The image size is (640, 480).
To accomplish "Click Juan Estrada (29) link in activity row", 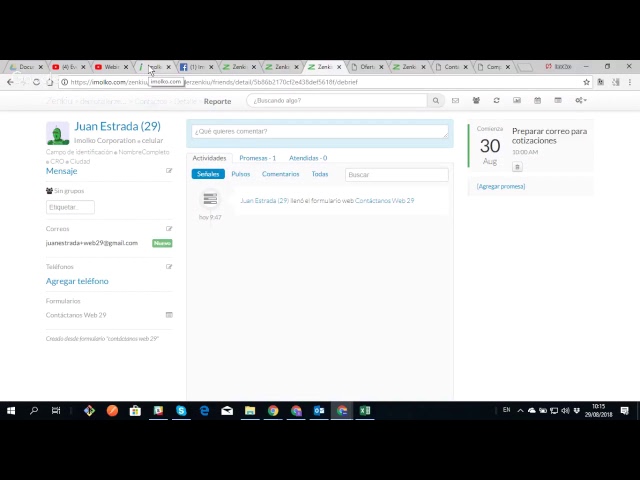I will click(264, 200).
